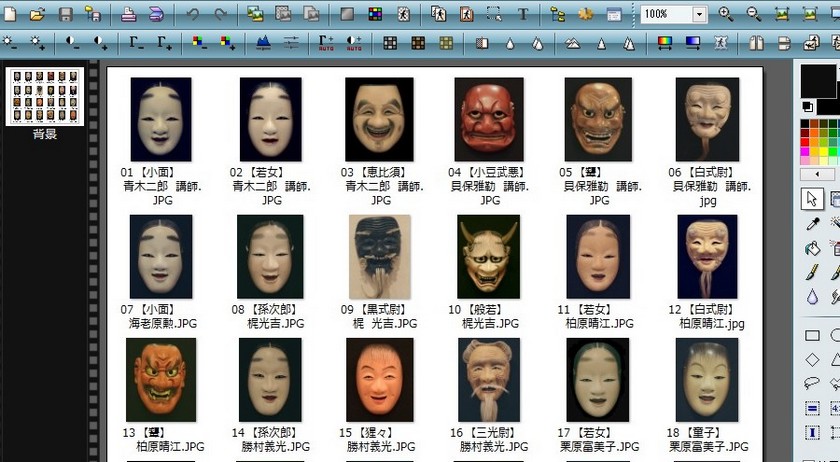Click the color grid icon in top toolbar
This screenshot has height=462, width=840.
(375, 14)
